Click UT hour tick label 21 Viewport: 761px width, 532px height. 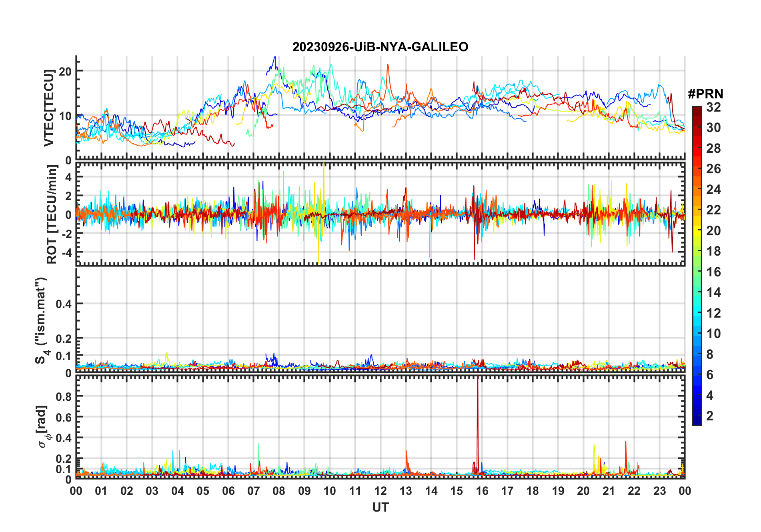tap(609, 491)
